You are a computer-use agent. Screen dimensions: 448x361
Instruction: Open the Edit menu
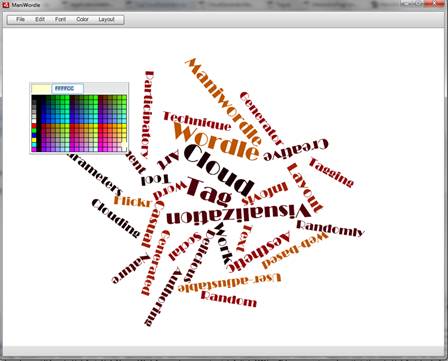tap(40, 19)
